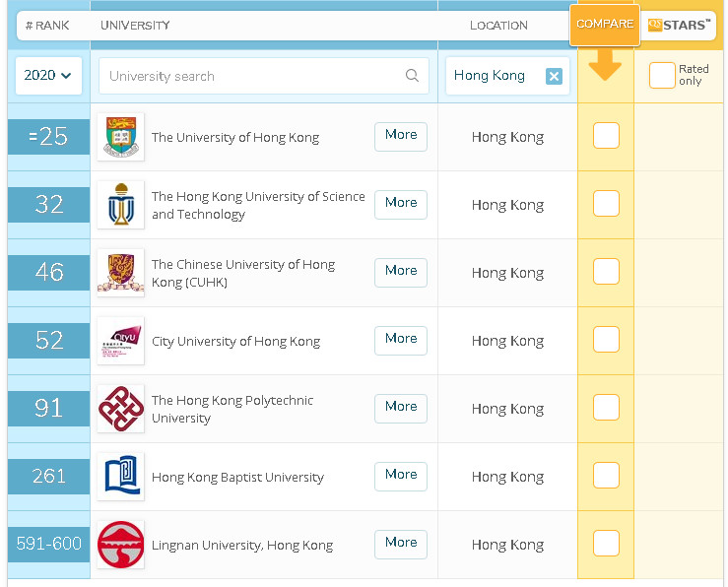Click rank value 91

(x=48, y=408)
